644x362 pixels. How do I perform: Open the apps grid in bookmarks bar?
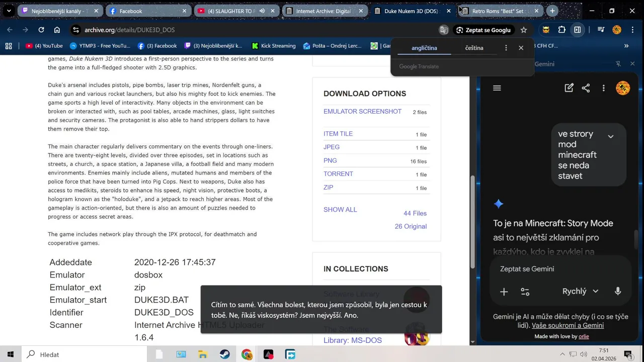click(x=9, y=46)
